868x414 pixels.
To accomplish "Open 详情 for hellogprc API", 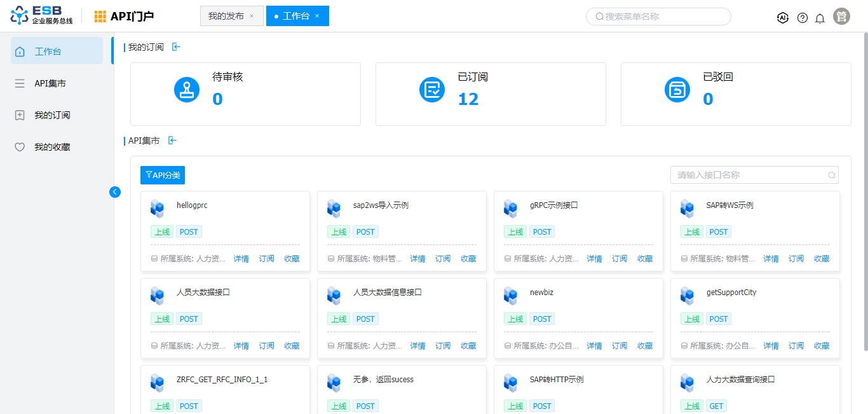I will (x=241, y=259).
